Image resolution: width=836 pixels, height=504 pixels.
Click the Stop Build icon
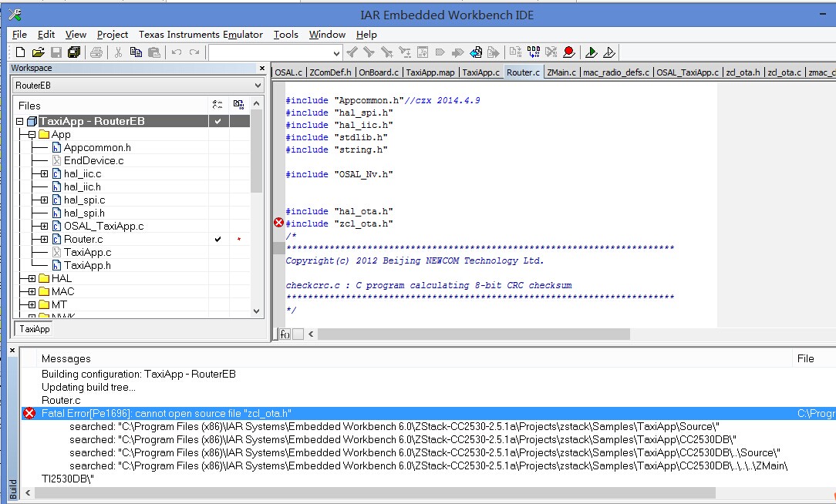pos(551,52)
